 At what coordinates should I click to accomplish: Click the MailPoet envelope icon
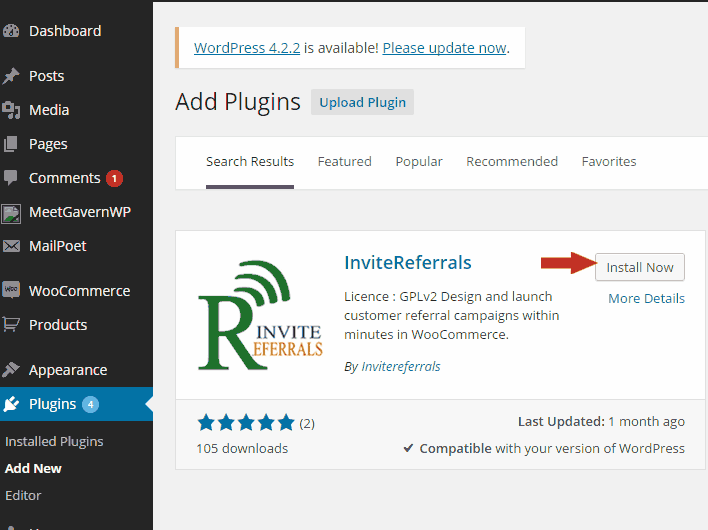click(11, 246)
